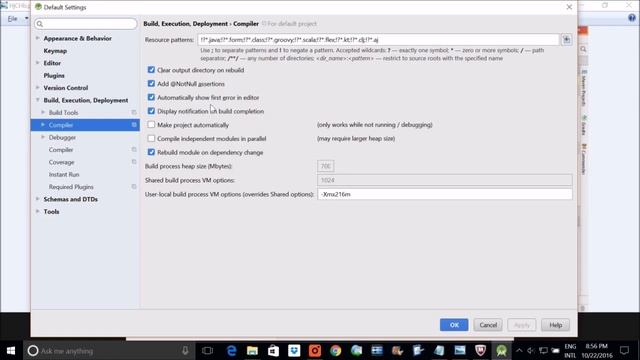Click ENG INTL language indicator
640x360 pixels.
pyautogui.click(x=570, y=351)
